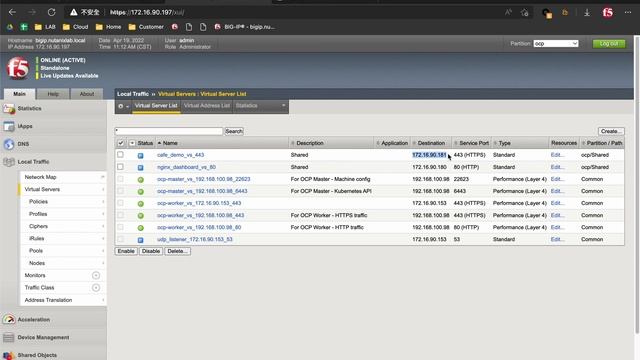Click the plus icon next to Monitors

click(96, 276)
